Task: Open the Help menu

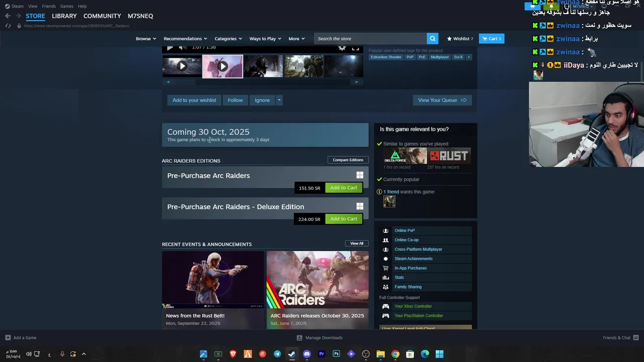Action: click(83, 6)
